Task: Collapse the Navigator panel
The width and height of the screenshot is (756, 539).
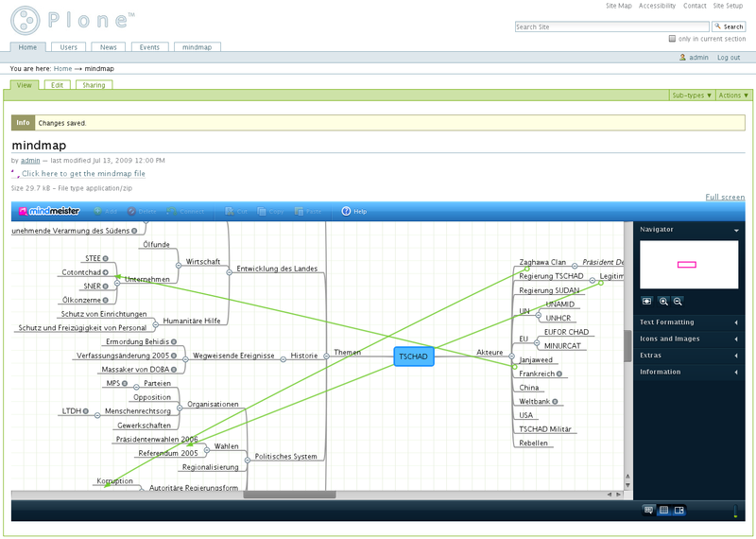Action: coord(736,230)
